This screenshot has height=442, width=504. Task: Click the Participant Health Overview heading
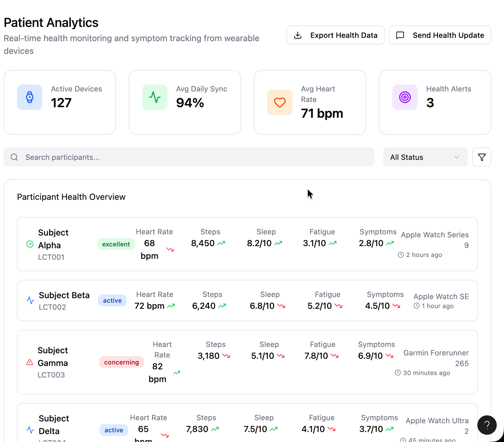[x=71, y=197]
